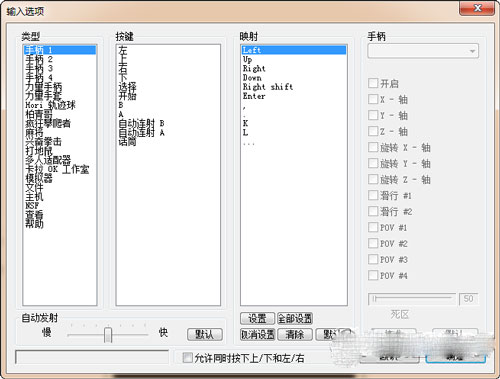The height and width of the screenshot is (379, 500).
Task: Tick the POV #2 checkbox
Action: [373, 243]
